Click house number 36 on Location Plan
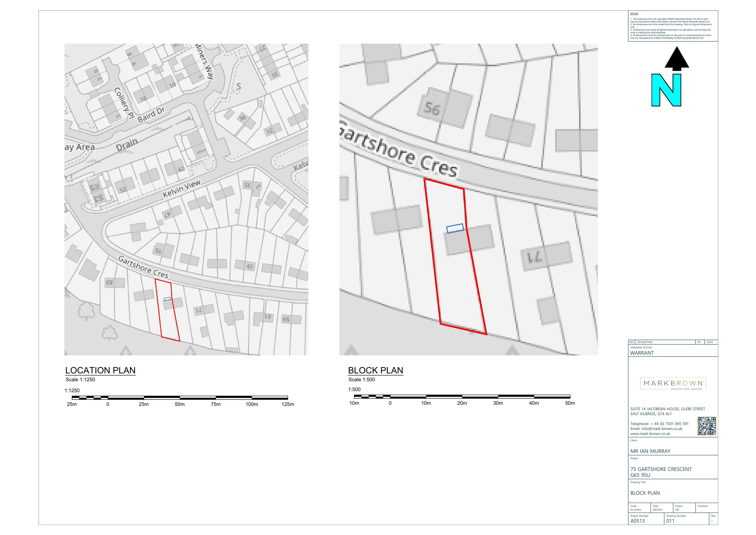The width and height of the screenshot is (756, 535). click(242, 118)
